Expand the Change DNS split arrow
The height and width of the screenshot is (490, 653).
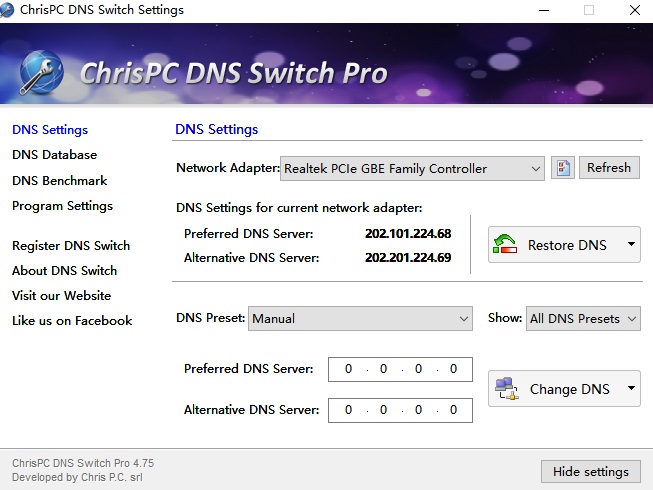click(x=631, y=388)
